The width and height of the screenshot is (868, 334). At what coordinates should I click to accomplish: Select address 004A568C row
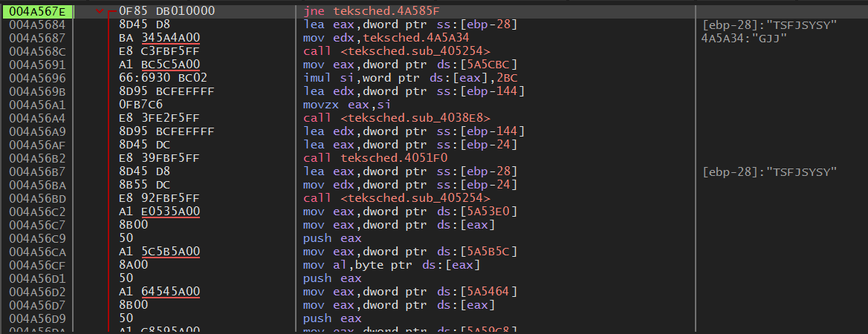click(37, 51)
